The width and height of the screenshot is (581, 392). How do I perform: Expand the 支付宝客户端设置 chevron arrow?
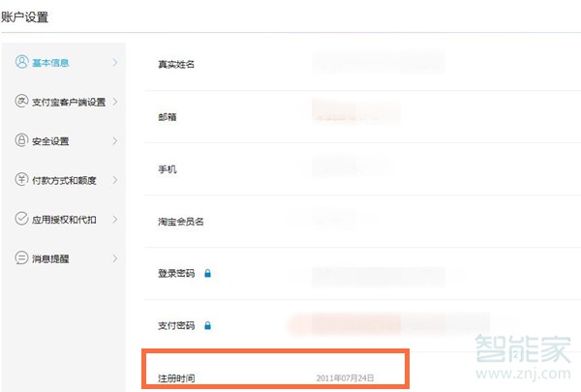coord(115,102)
